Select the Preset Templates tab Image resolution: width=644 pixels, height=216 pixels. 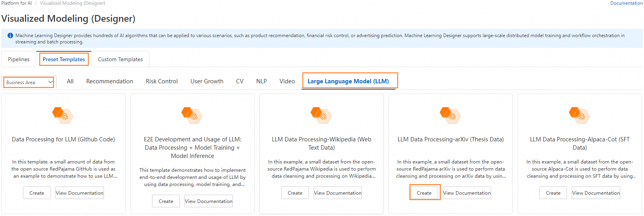pyautogui.click(x=64, y=59)
